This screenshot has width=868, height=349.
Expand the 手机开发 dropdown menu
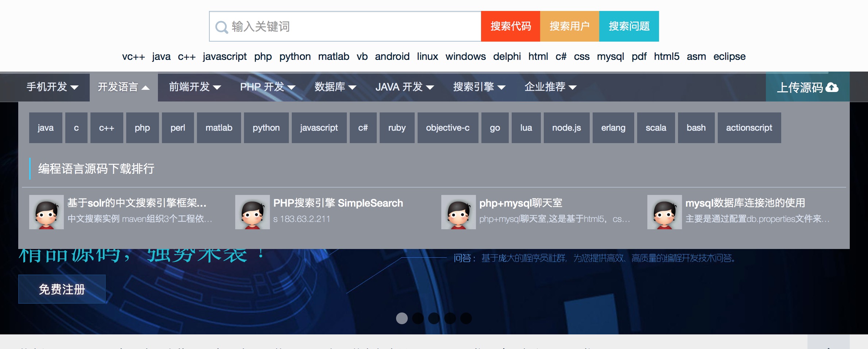pyautogui.click(x=53, y=87)
